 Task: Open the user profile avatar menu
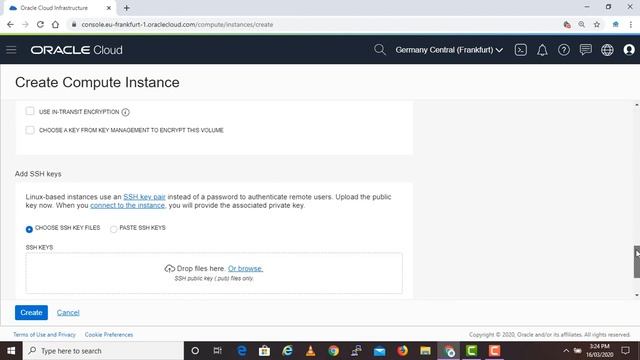pos(629,50)
